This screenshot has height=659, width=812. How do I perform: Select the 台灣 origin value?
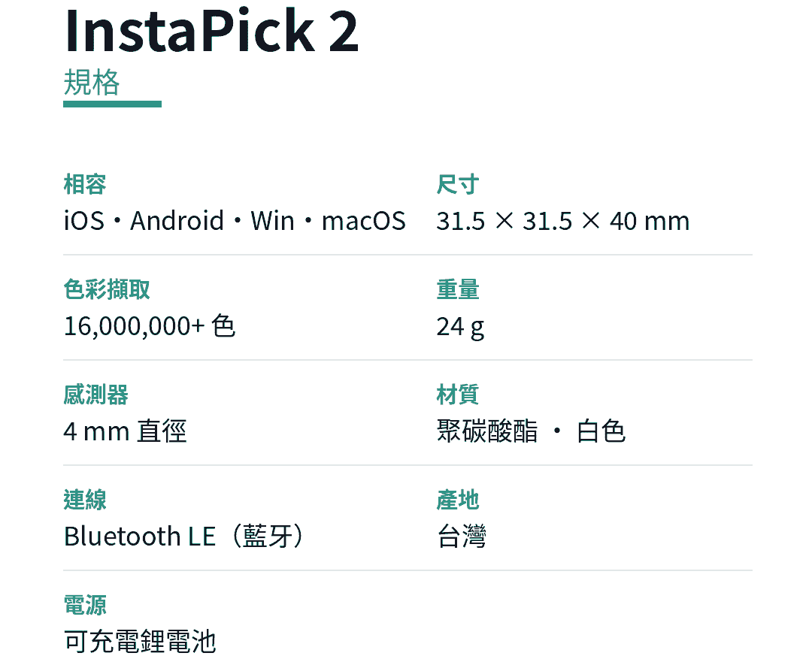(462, 537)
